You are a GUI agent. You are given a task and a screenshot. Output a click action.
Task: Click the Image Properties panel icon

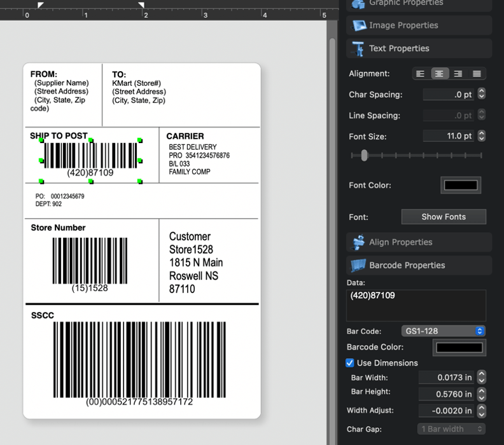(359, 25)
